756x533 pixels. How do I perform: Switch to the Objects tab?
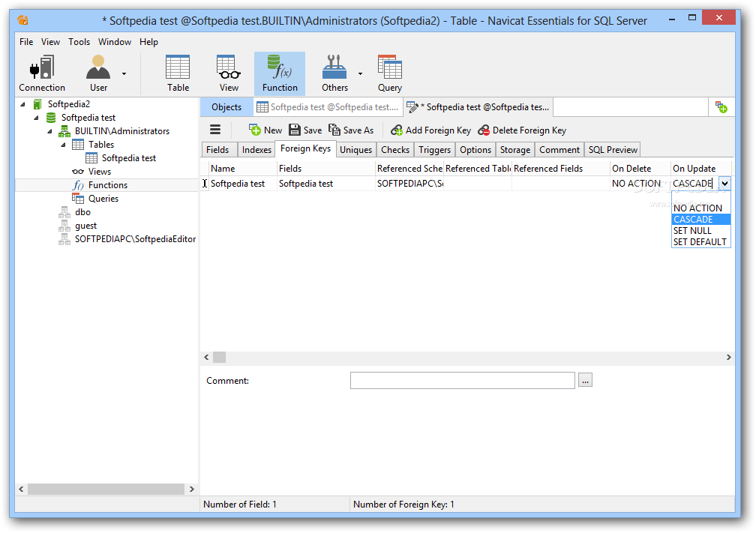[x=226, y=107]
